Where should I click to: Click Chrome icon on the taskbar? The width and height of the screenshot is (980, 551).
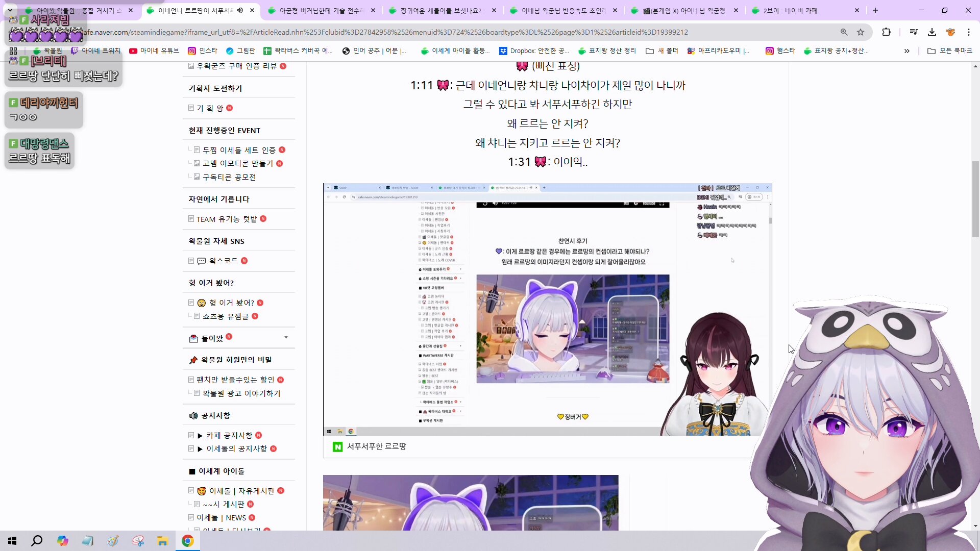pyautogui.click(x=187, y=541)
